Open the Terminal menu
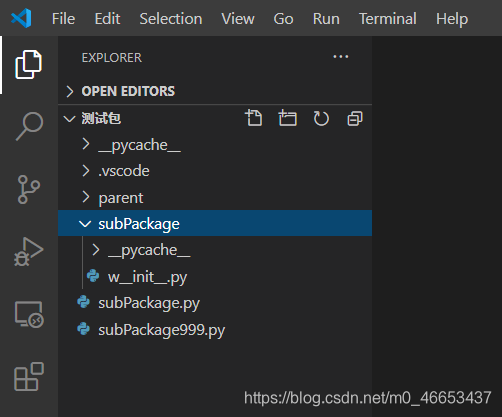 tap(388, 19)
